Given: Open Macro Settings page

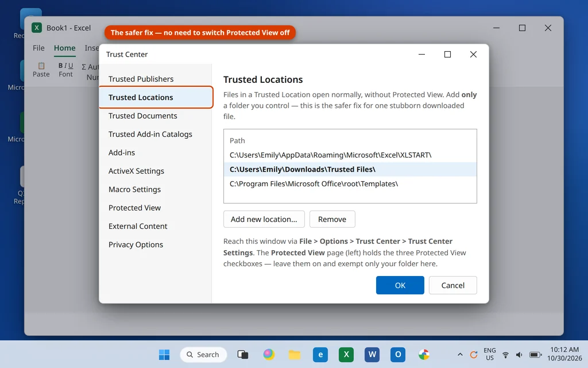Looking at the screenshot, I should pos(134,189).
